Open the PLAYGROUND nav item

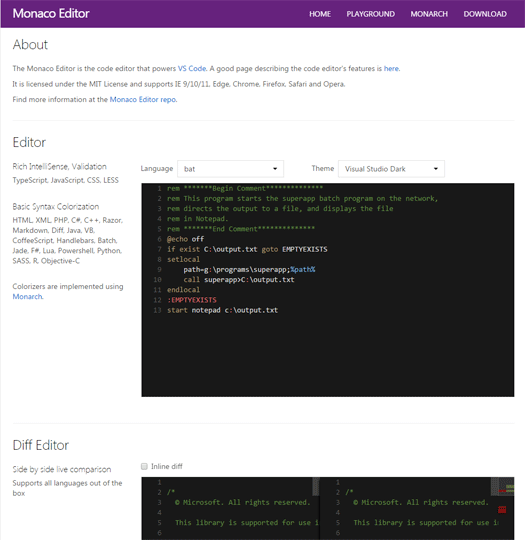point(370,14)
